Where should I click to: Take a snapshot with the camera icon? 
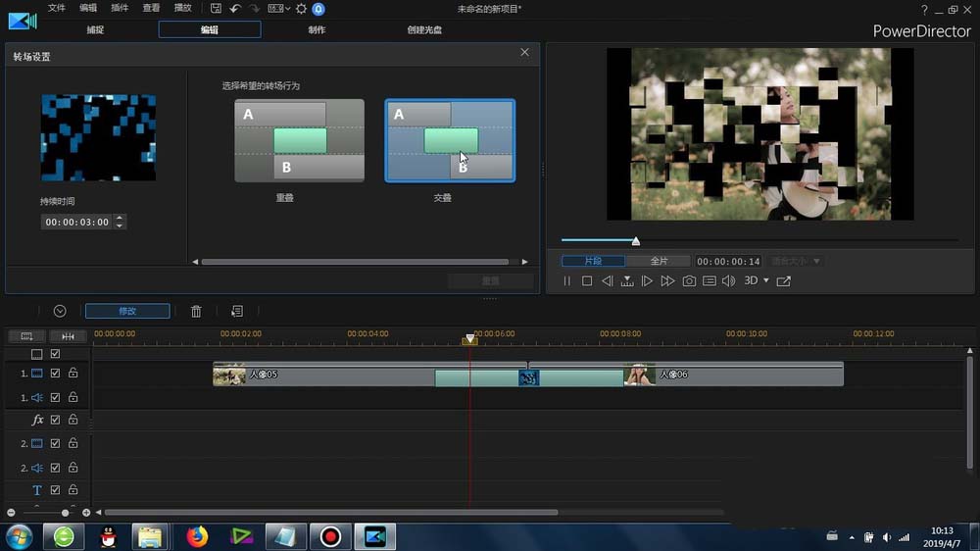click(x=689, y=281)
